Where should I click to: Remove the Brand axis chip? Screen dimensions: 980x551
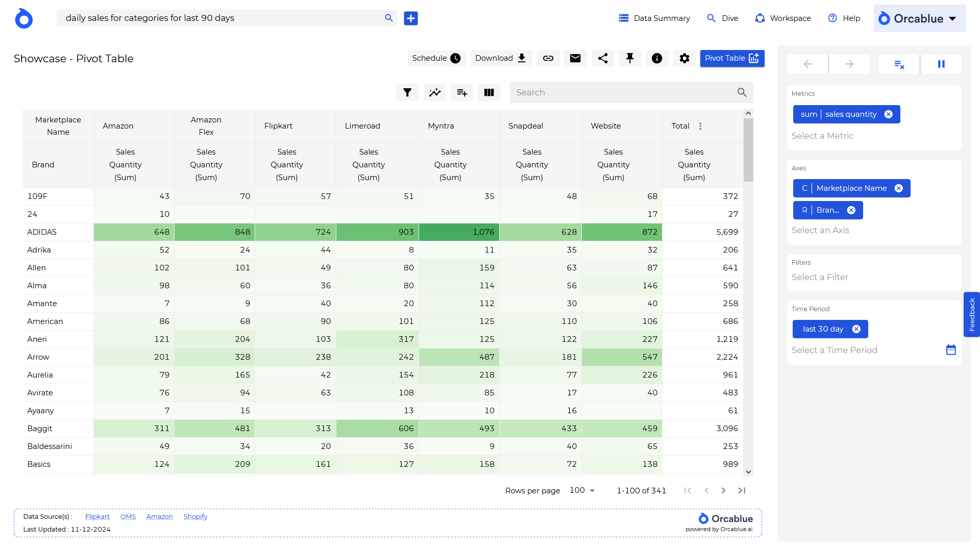pyautogui.click(x=851, y=210)
